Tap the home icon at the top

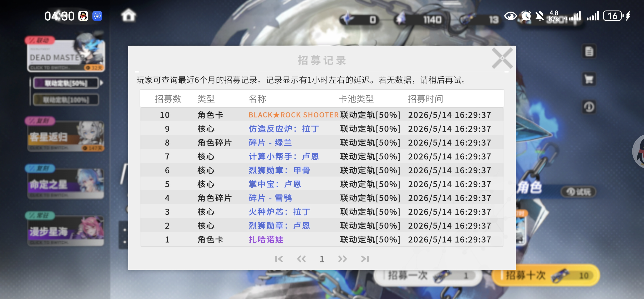pos(128,16)
